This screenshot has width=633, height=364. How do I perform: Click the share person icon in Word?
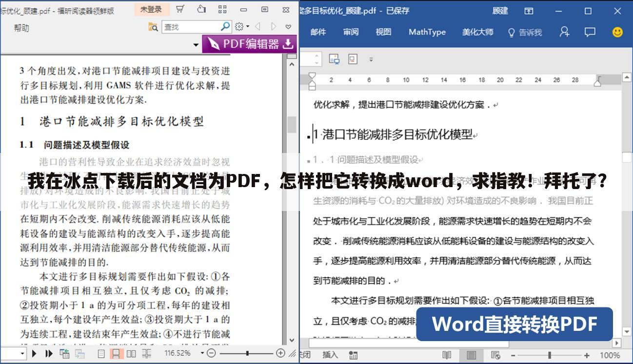pos(564,32)
